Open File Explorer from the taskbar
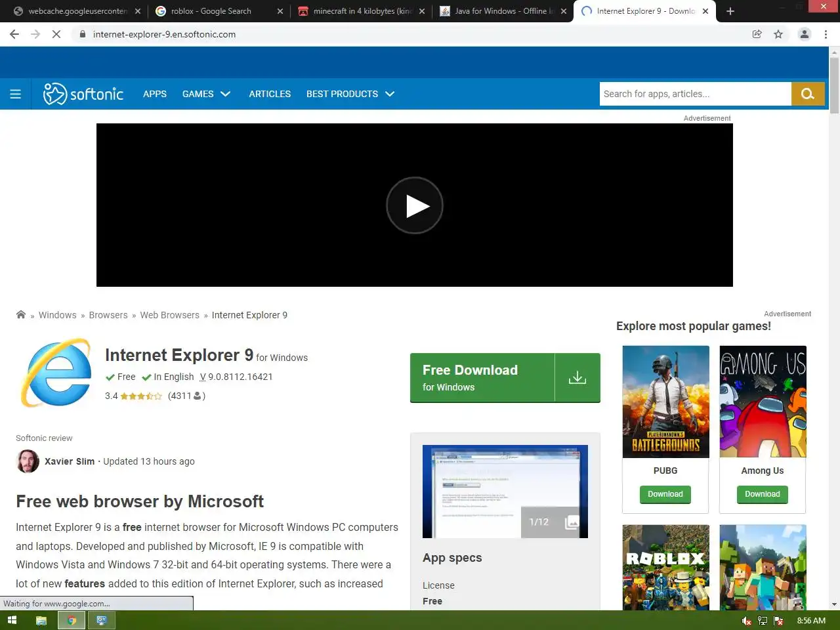The width and height of the screenshot is (840, 630). 41,620
